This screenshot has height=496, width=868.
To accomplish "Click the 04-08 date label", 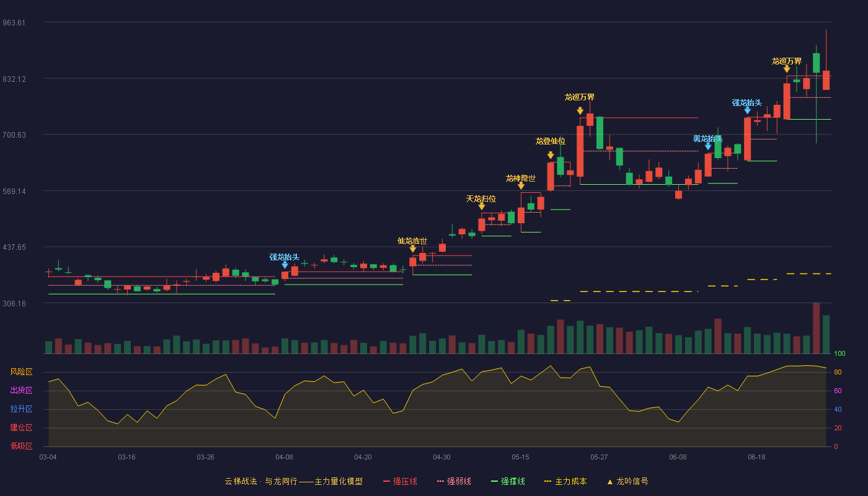I will coord(284,457).
